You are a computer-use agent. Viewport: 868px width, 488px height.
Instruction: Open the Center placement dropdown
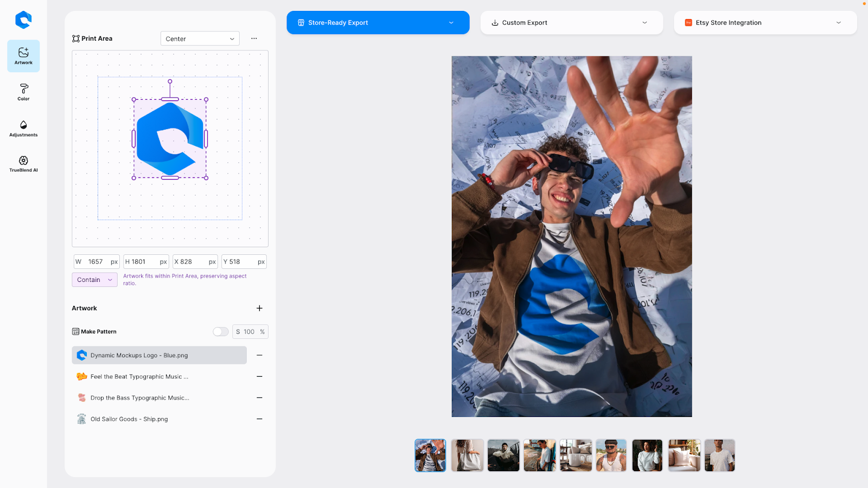(200, 38)
